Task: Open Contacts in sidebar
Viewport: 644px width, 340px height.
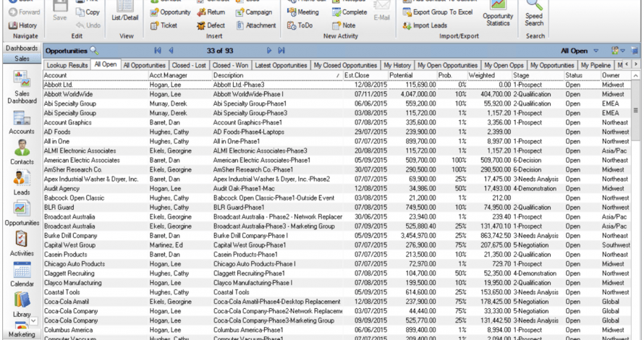Action: pos(22,152)
